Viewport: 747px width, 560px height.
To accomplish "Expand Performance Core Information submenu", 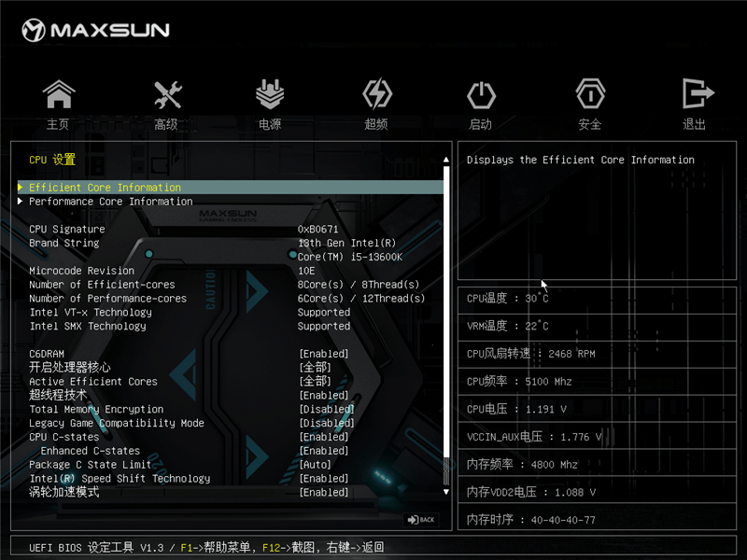I will tap(231, 202).
